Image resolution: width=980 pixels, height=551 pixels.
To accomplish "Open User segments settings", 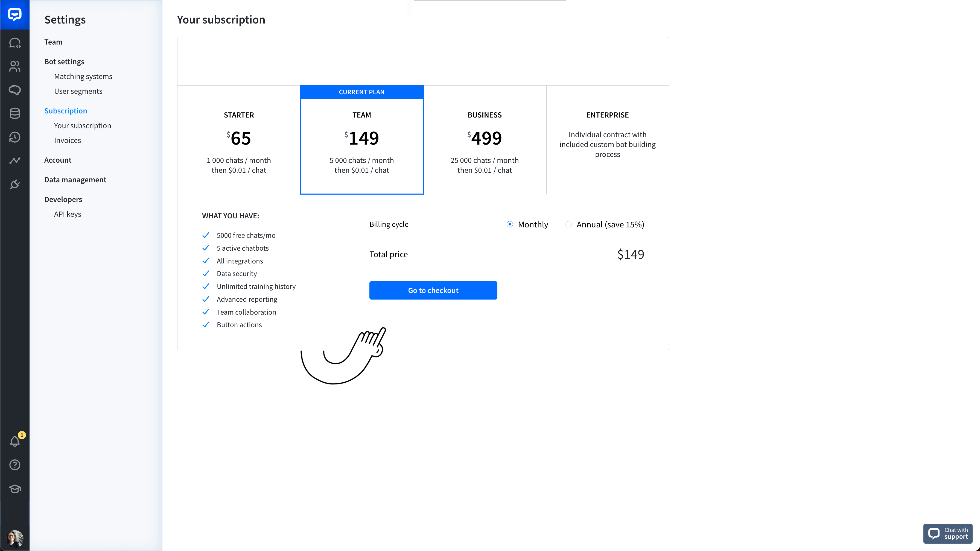I will pyautogui.click(x=78, y=91).
